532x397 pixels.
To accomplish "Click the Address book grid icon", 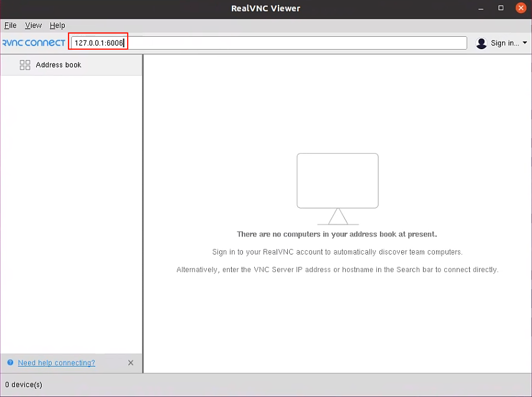I will tap(25, 64).
